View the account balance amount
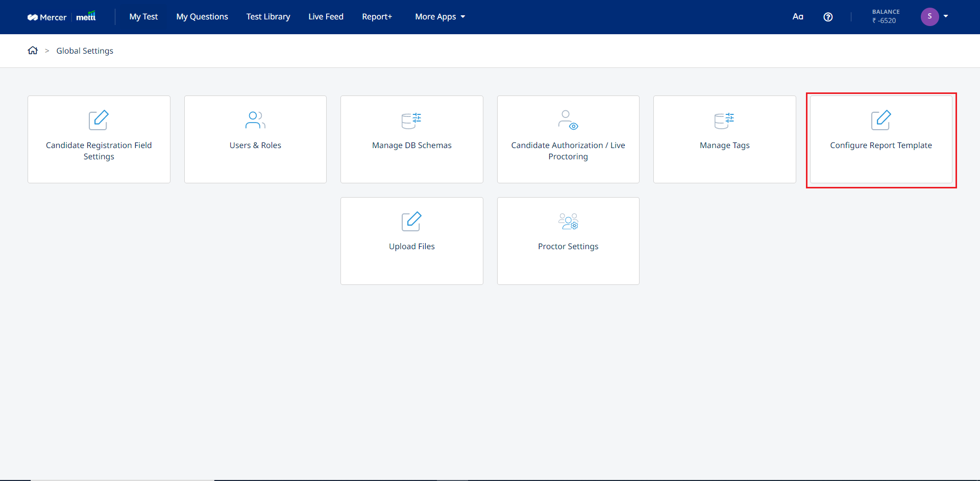This screenshot has width=980, height=481. tap(886, 20)
